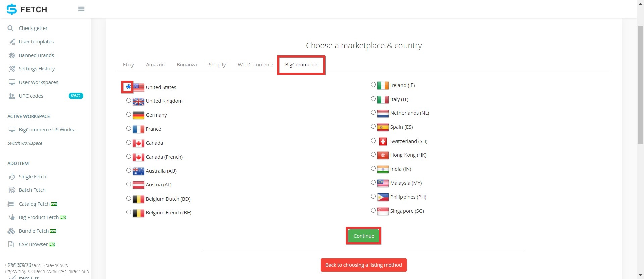Image resolution: width=644 pixels, height=279 pixels.
Task: Click the Catalog Fetch PRO badge
Action: (x=54, y=204)
